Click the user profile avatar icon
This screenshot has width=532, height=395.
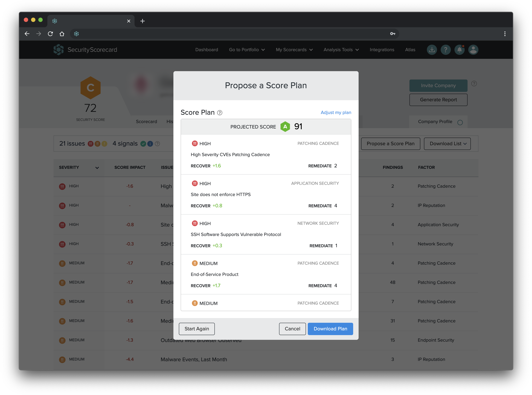(473, 50)
